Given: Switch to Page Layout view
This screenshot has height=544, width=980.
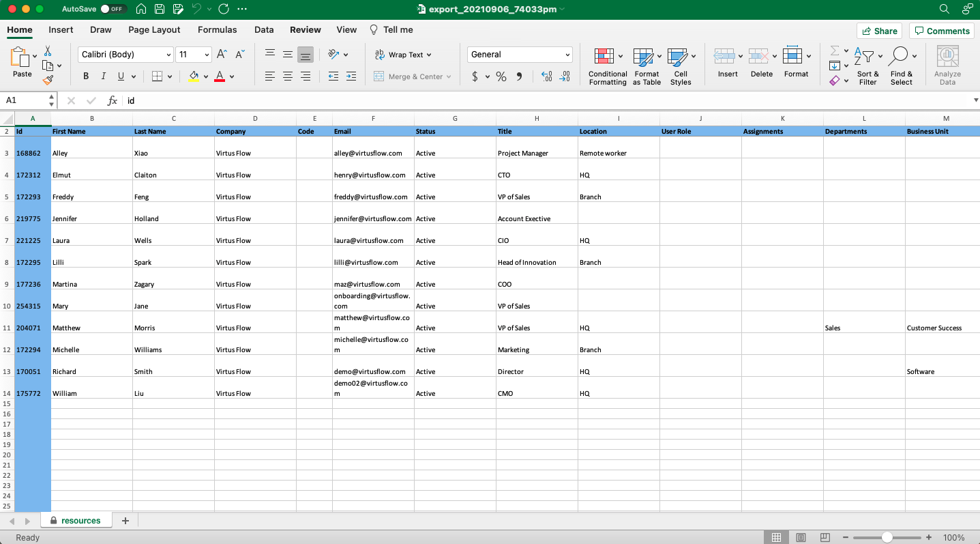Looking at the screenshot, I should pos(801,538).
